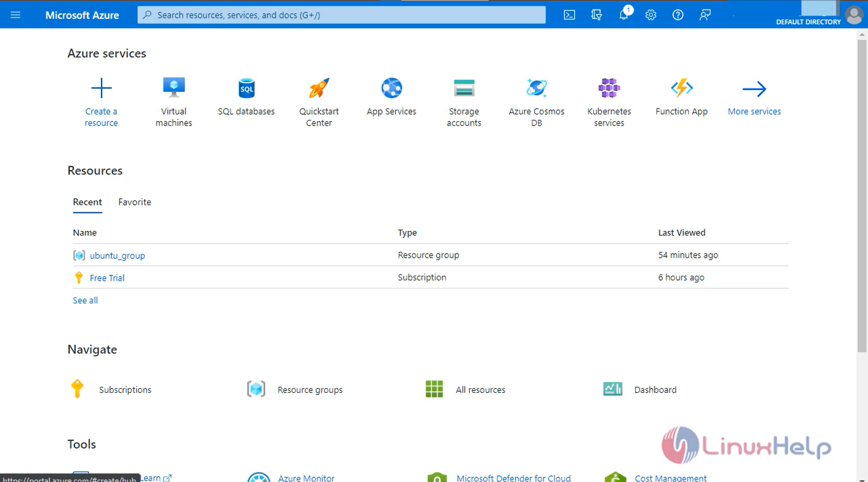
Task: Click the Subscriptions key icon under Navigate
Action: [x=77, y=388]
